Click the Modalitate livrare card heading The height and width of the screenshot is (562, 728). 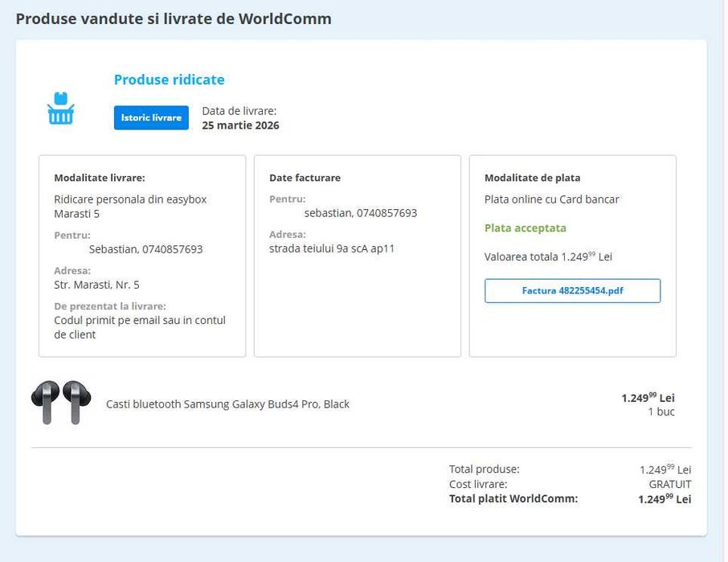pyautogui.click(x=99, y=178)
